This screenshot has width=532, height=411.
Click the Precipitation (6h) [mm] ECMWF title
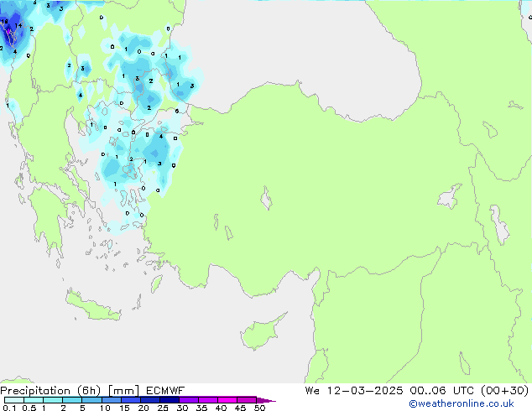tap(92, 391)
